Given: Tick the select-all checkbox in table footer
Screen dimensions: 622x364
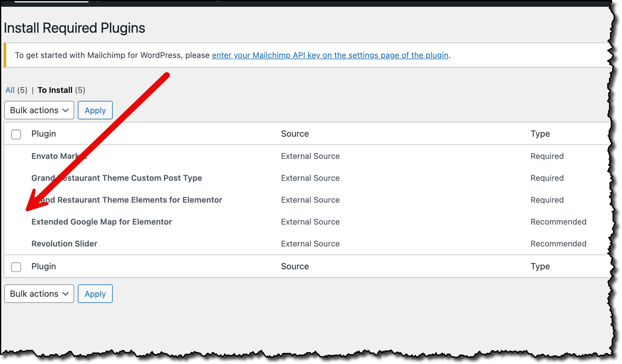Looking at the screenshot, I should pyautogui.click(x=16, y=267).
